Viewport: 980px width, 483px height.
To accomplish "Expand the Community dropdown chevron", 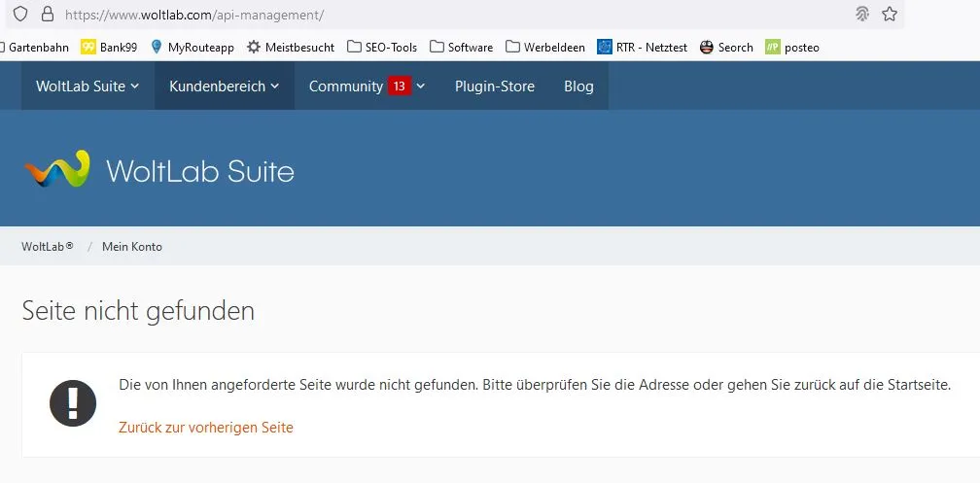I will pos(421,86).
